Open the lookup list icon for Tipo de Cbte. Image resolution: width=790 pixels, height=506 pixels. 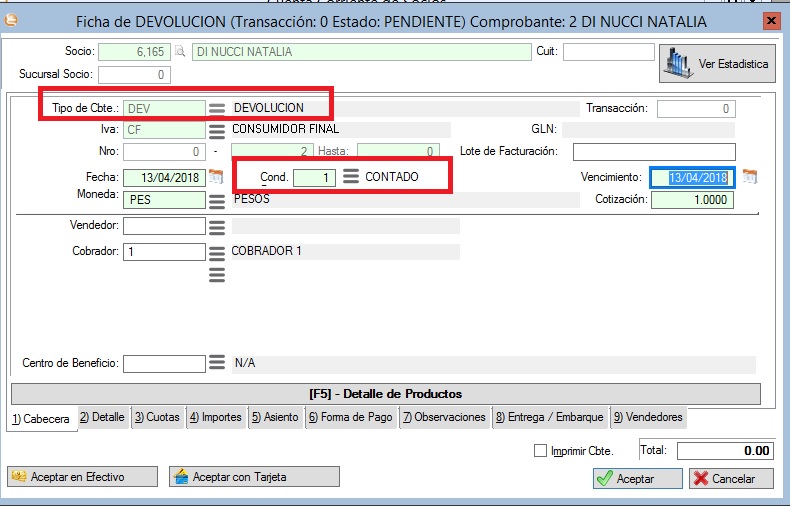(x=217, y=108)
